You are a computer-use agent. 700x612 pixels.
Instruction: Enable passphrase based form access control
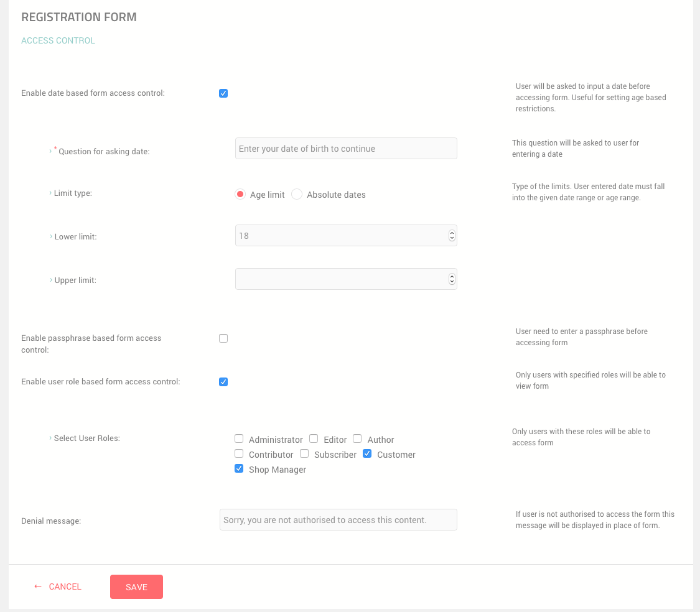click(x=223, y=338)
